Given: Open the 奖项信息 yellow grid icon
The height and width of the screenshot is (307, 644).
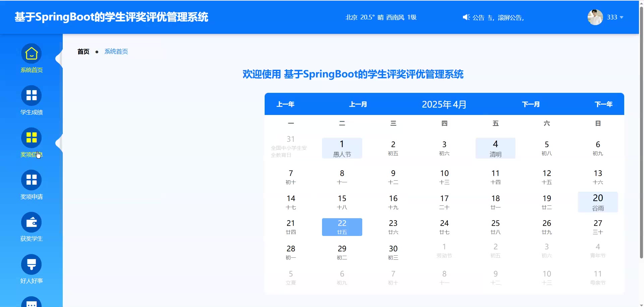Looking at the screenshot, I should pyautogui.click(x=32, y=138).
